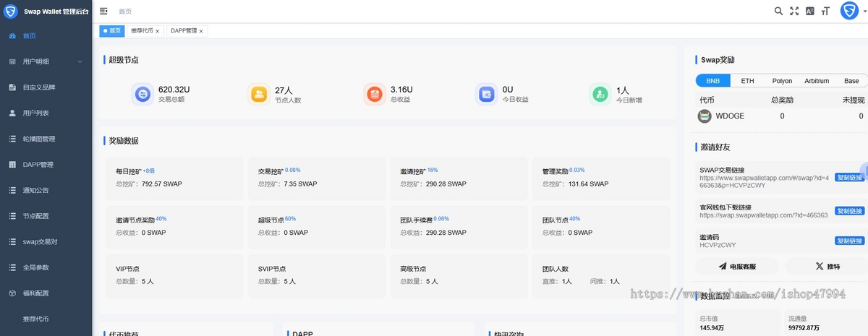Open DAPP管理 in the sidebar
This screenshot has height=336, width=868.
pos(46,165)
